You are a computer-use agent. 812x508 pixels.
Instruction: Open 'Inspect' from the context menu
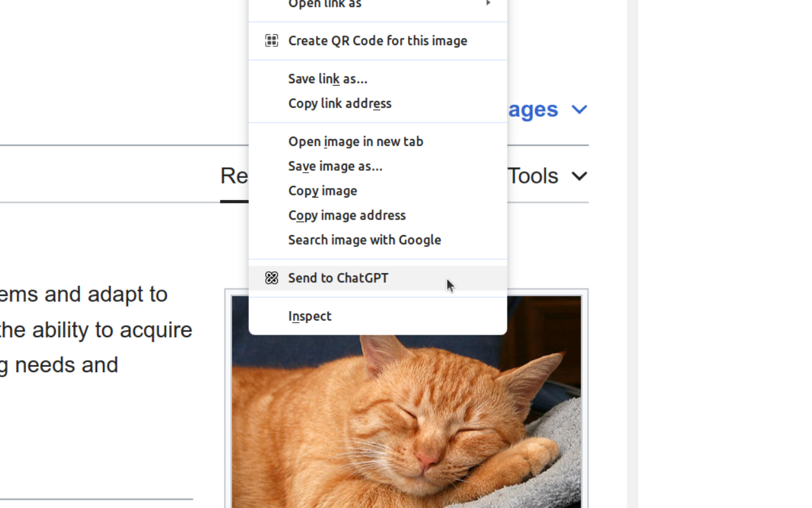(310, 316)
